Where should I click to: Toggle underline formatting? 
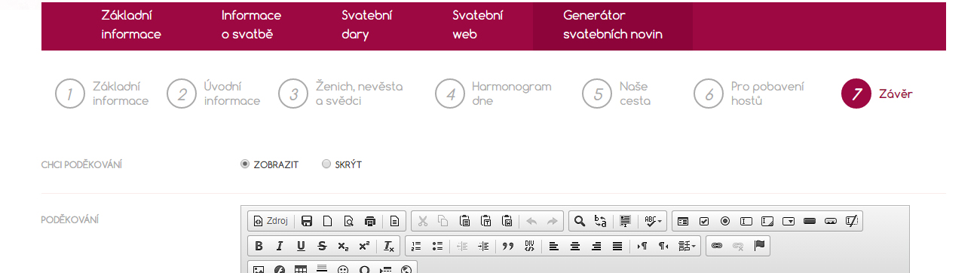[301, 246]
